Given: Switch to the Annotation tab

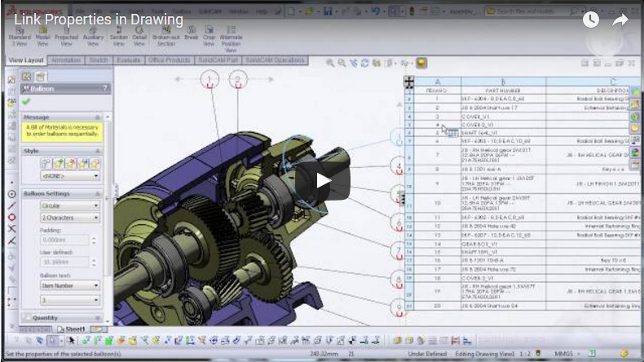Looking at the screenshot, I should pos(66,60).
